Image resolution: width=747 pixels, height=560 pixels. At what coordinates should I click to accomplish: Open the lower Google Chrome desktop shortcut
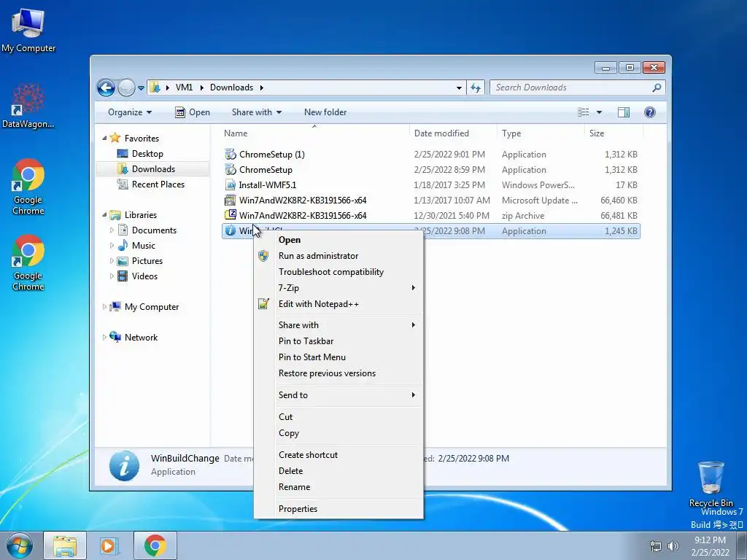(x=28, y=262)
